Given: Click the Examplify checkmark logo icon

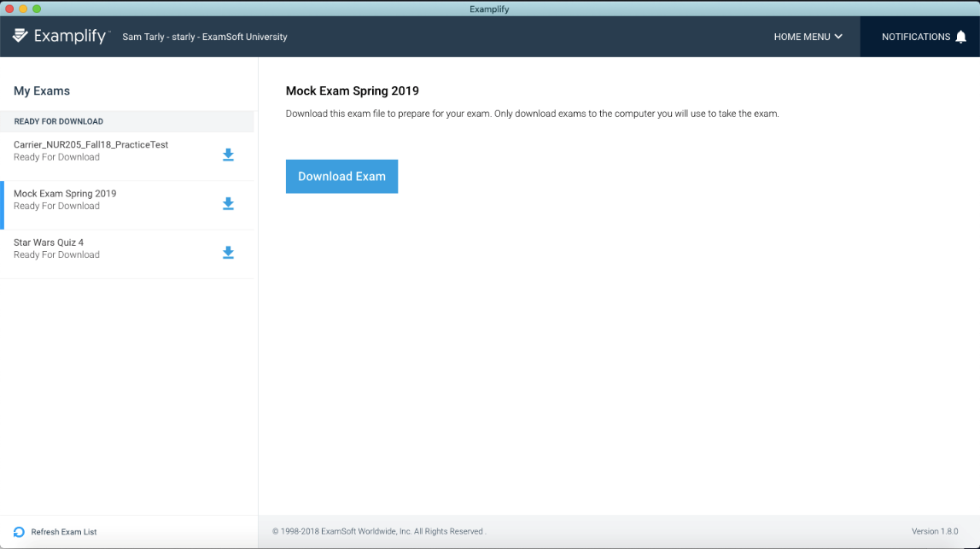Looking at the screenshot, I should (20, 36).
